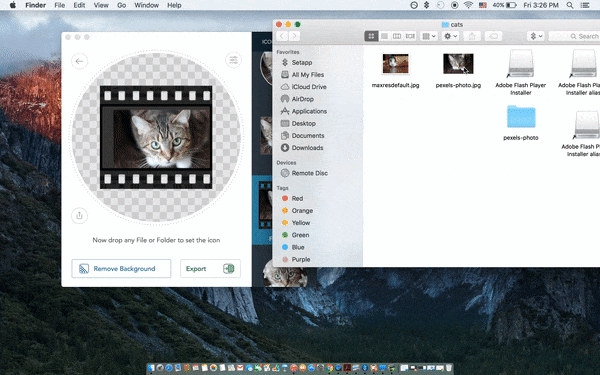Click the Finder icon in the Dock
Viewport: 600px width, 375px height.
point(152,368)
